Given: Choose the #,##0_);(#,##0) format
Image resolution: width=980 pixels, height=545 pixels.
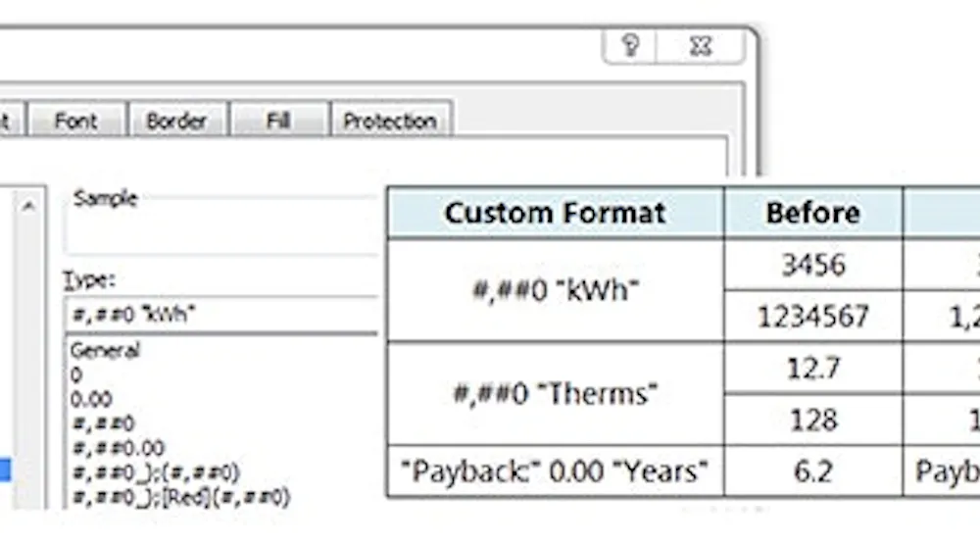Looking at the screenshot, I should pyautogui.click(x=156, y=472).
